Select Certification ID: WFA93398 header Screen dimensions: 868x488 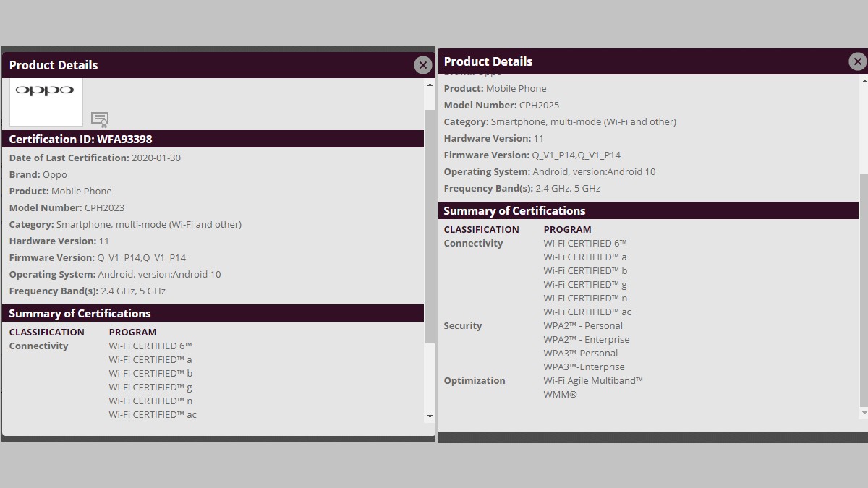(x=213, y=139)
